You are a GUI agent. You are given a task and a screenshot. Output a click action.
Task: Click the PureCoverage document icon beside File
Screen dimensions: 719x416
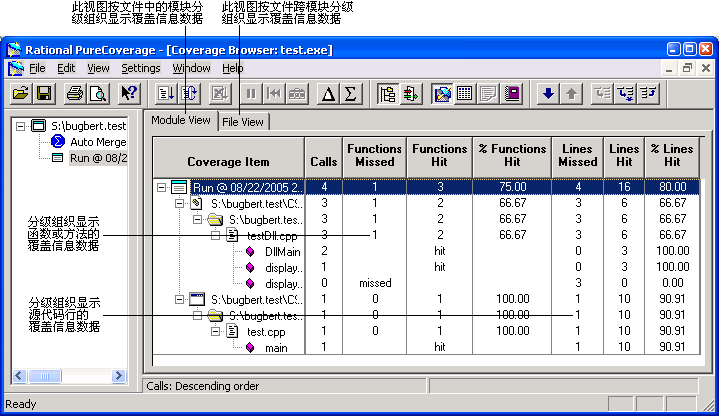point(16,68)
